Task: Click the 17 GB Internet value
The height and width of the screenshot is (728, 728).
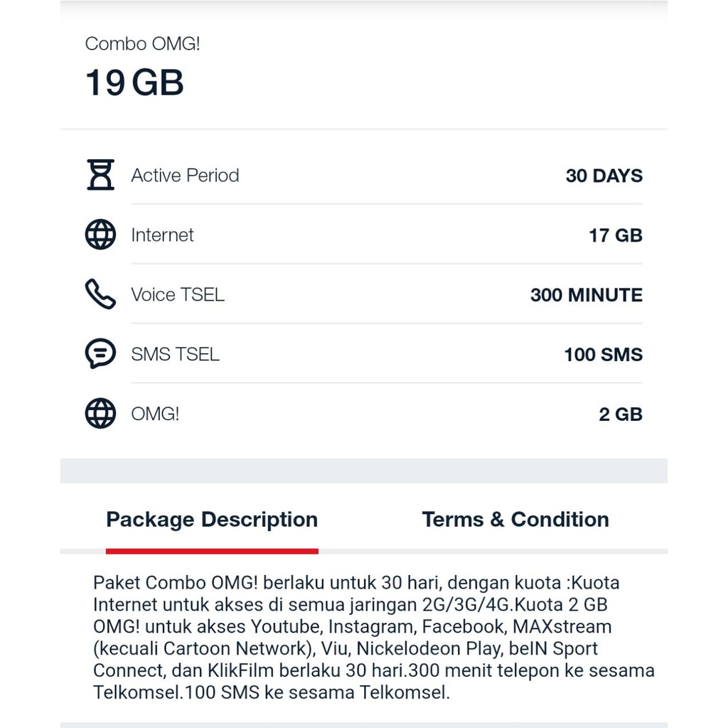Action: (x=616, y=235)
